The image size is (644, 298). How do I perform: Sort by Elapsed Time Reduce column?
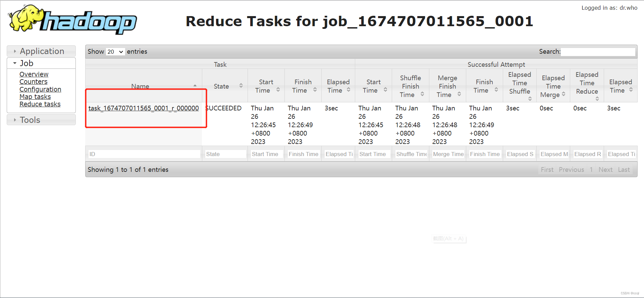pyautogui.click(x=587, y=86)
